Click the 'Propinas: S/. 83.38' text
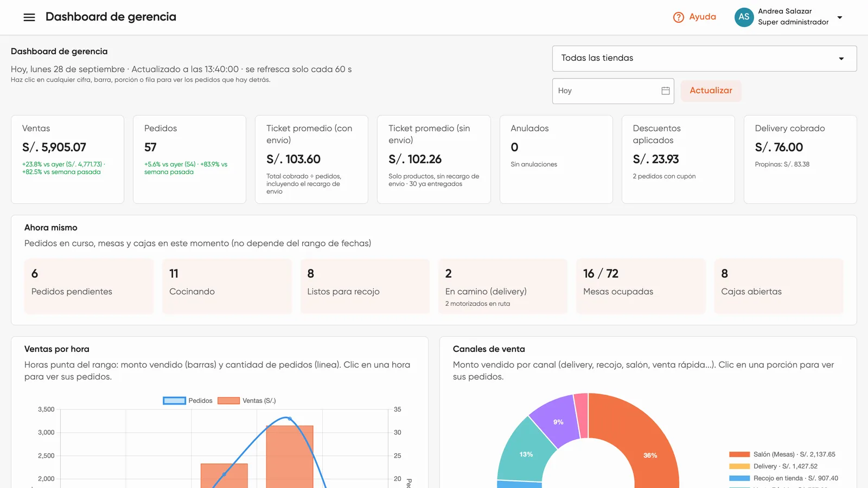Image resolution: width=868 pixels, height=488 pixels. click(782, 164)
